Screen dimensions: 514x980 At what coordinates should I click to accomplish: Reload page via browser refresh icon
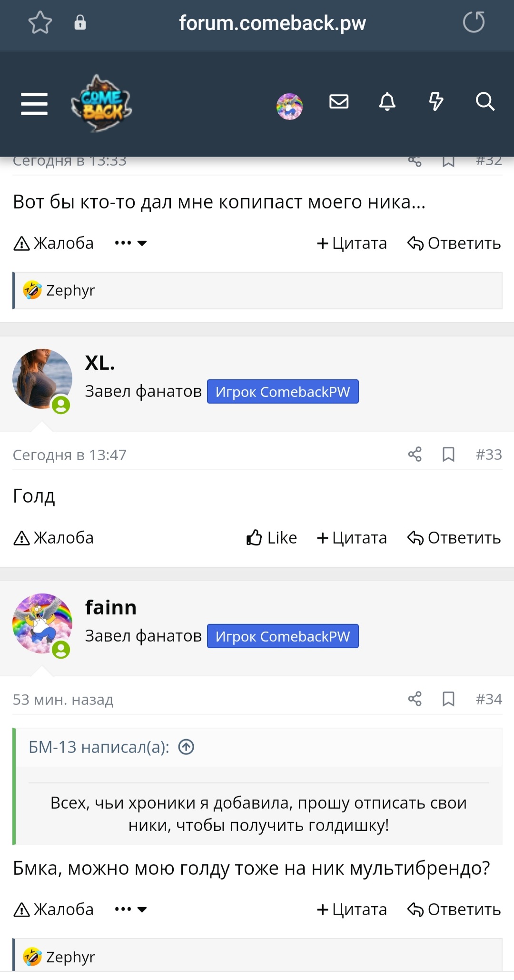coord(474,22)
